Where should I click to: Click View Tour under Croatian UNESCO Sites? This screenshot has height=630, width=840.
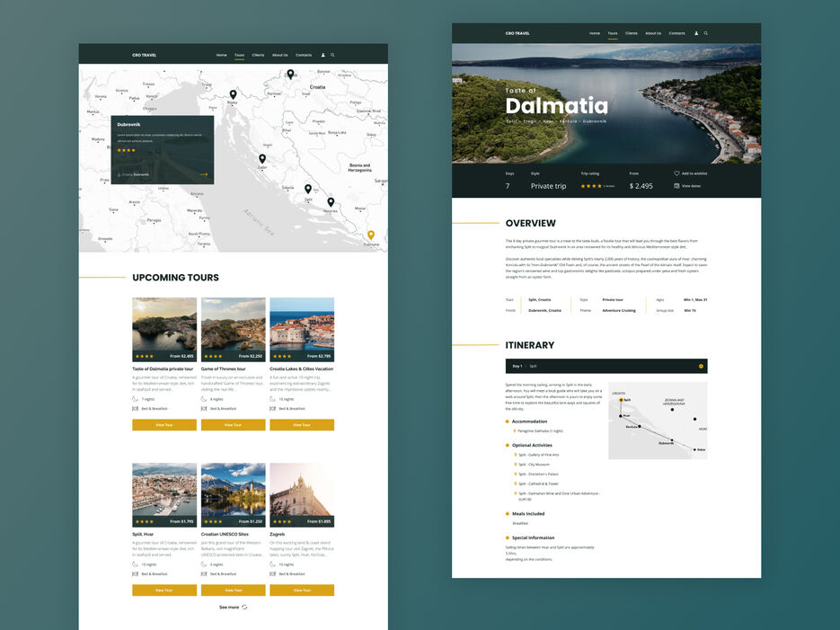tap(233, 590)
